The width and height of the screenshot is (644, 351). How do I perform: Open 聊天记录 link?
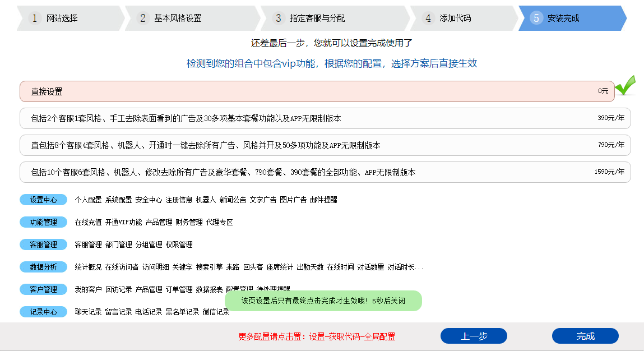88,312
